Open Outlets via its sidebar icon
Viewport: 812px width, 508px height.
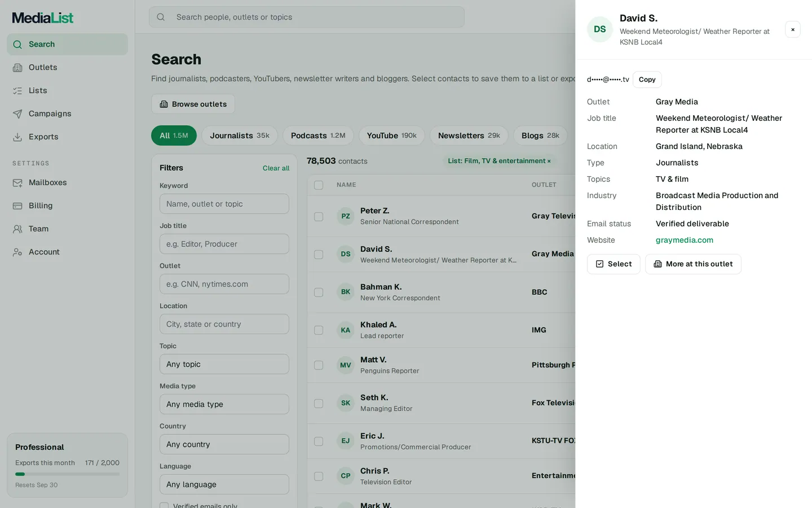click(17, 68)
